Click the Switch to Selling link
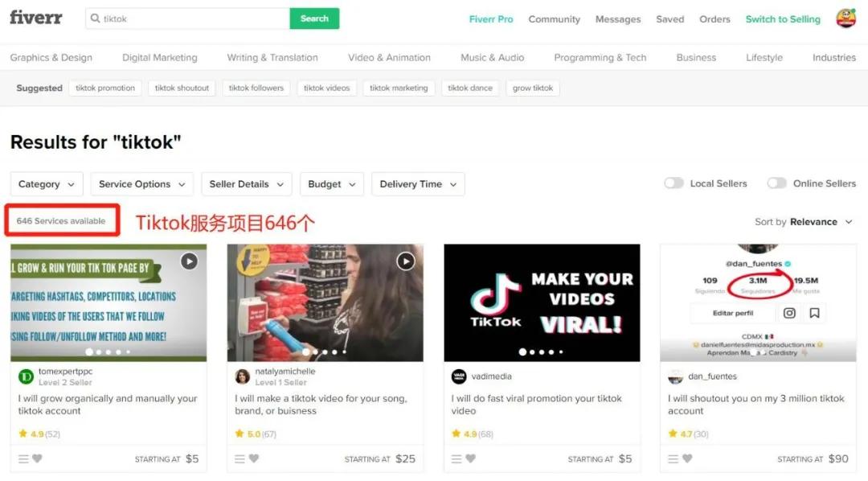This screenshot has height=481, width=868. click(782, 18)
